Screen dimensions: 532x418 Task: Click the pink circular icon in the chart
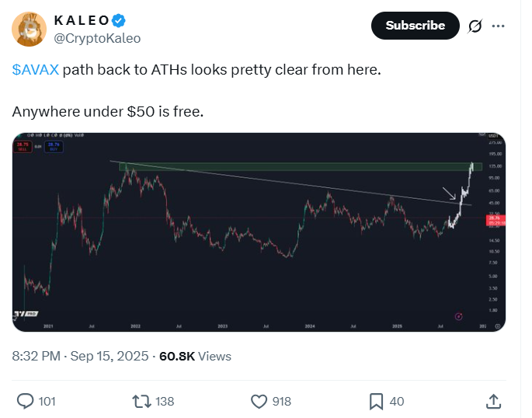tap(458, 315)
